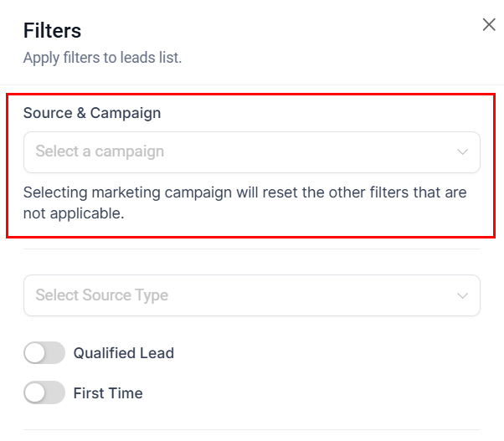Click the divider line above Select Source Type

251,249
